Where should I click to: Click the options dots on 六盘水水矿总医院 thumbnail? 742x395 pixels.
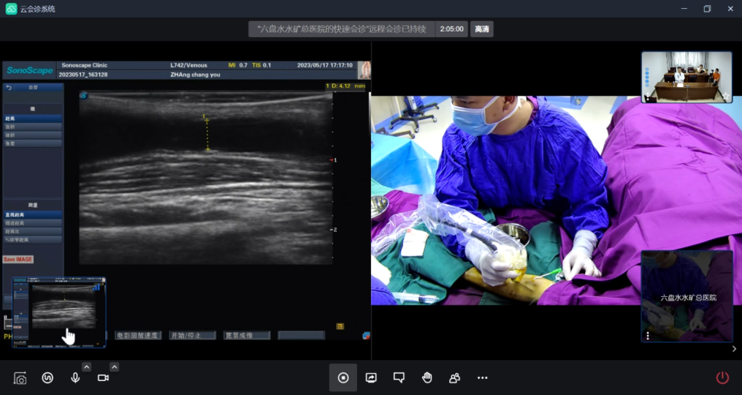point(648,336)
